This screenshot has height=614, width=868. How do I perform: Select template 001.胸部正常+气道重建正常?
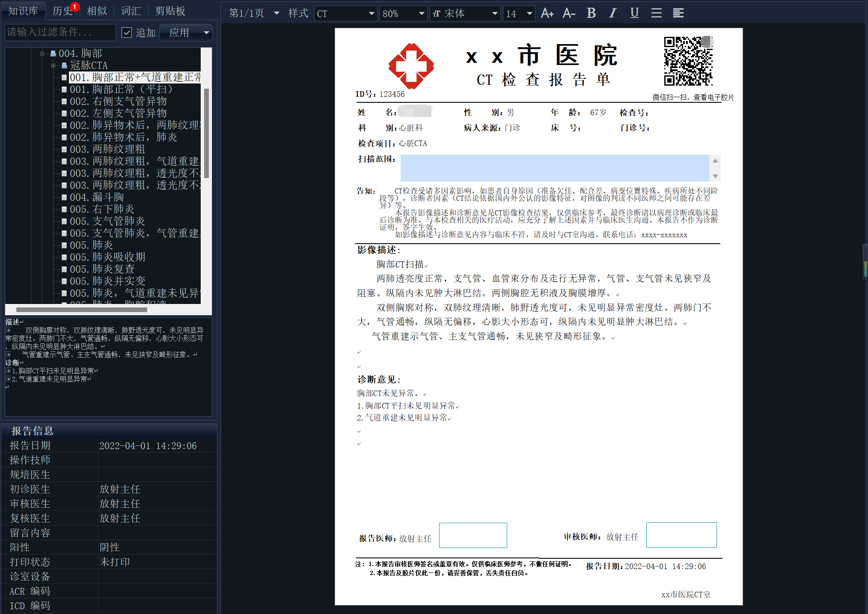click(135, 77)
